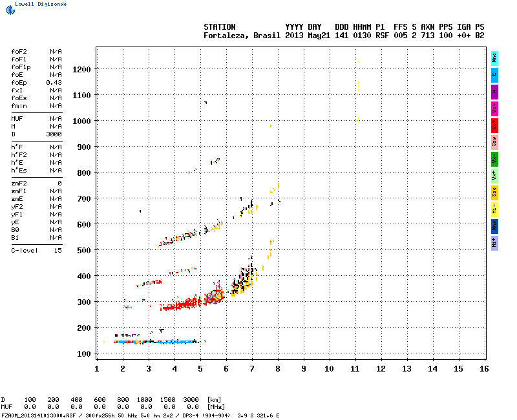Click the 100 km height axis label

point(84,354)
